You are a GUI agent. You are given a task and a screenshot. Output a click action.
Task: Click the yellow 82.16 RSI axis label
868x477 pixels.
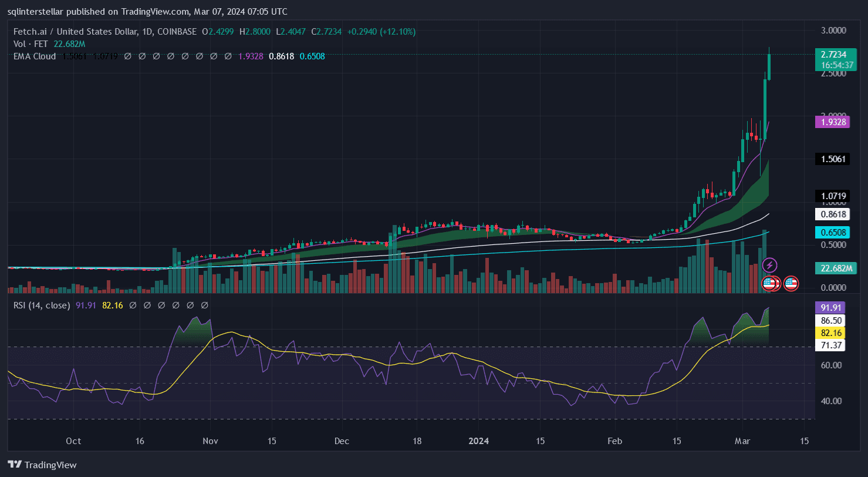coord(832,333)
